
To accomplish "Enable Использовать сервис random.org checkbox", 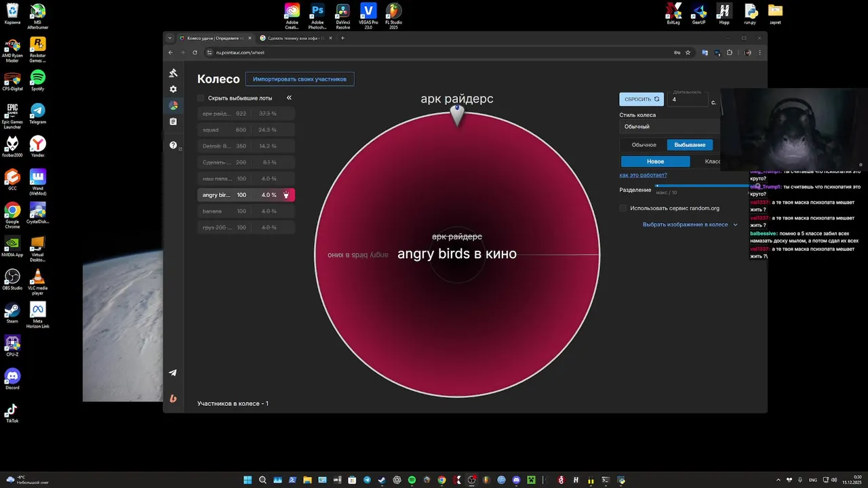I will (x=623, y=208).
